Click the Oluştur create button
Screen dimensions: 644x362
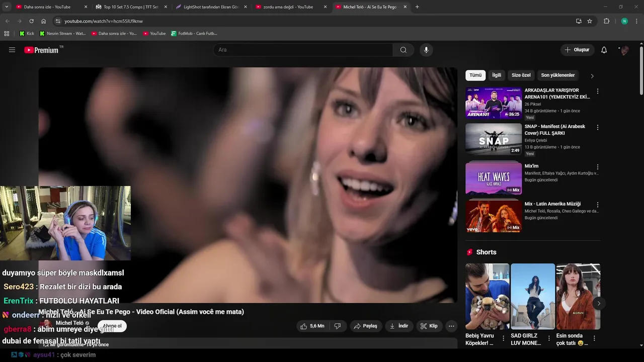pyautogui.click(x=577, y=50)
